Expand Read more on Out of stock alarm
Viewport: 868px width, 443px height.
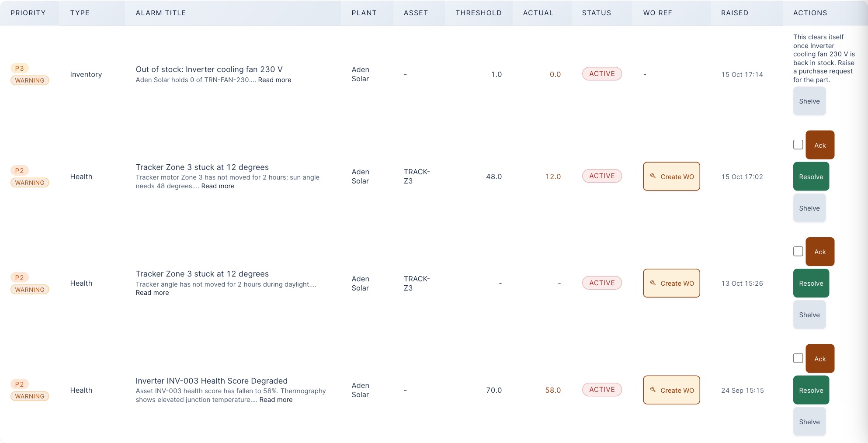click(274, 80)
